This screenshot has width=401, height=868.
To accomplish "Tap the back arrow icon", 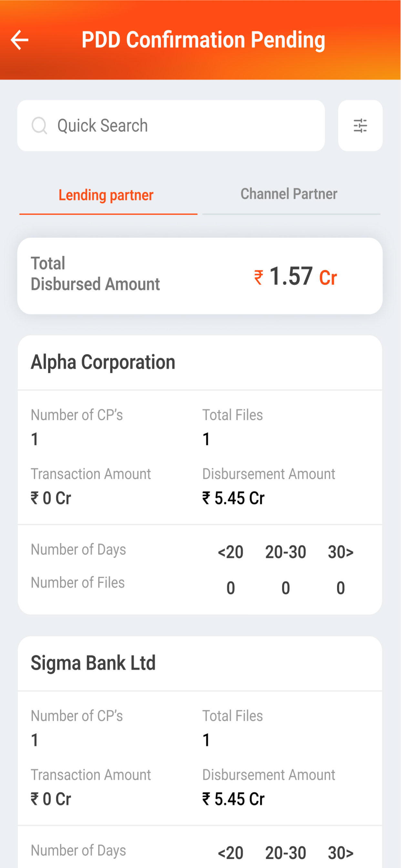I will (20, 40).
